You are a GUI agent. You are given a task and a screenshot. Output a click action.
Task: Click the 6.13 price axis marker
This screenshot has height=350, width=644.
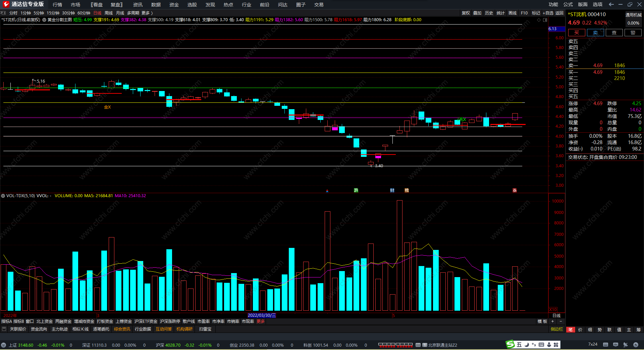click(553, 29)
